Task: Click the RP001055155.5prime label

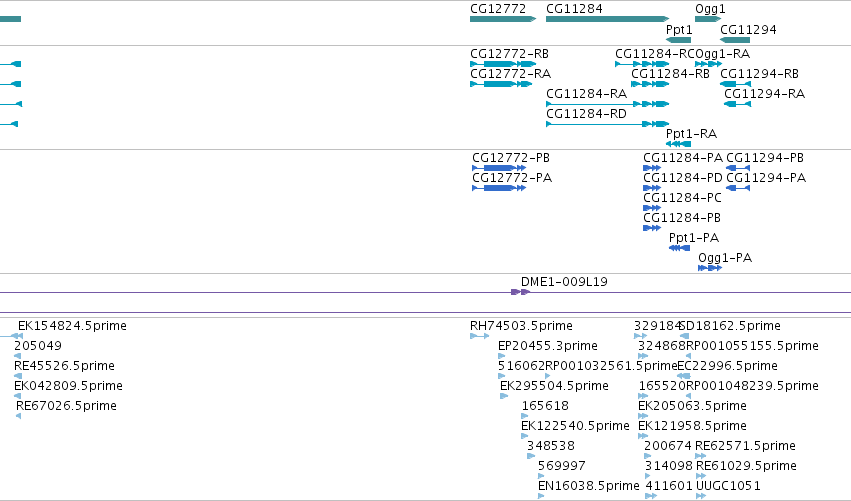Action: click(x=752, y=346)
